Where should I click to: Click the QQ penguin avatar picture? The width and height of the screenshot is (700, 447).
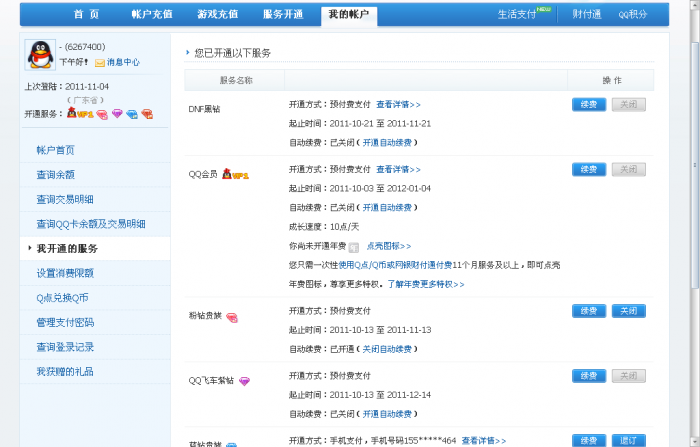tap(41, 54)
